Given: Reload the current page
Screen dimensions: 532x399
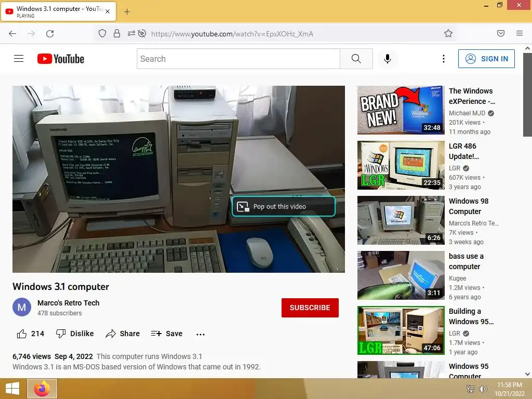Looking at the screenshot, I should tap(50, 34).
